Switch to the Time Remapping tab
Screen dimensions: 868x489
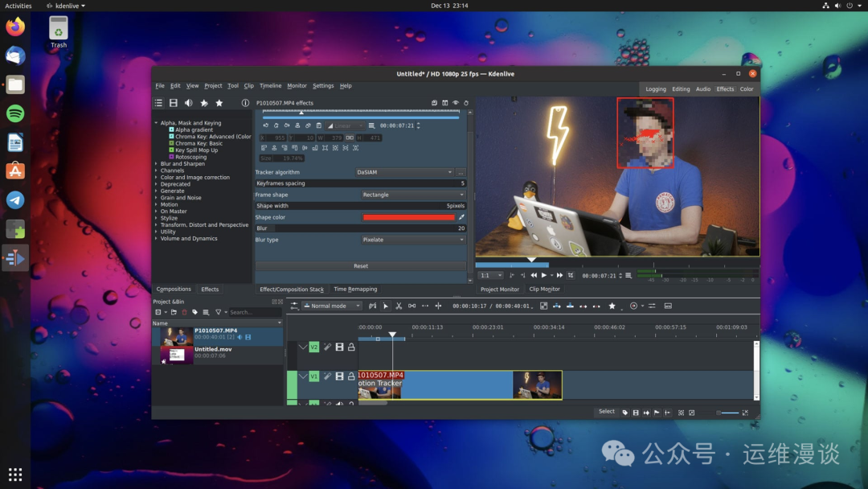click(355, 290)
